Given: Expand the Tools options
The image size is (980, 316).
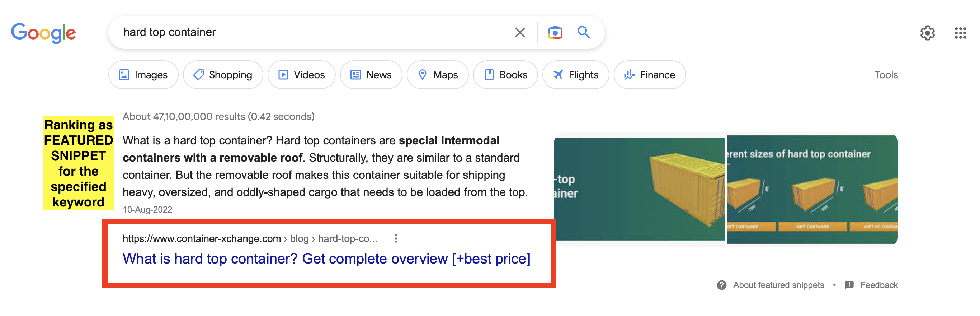Looking at the screenshot, I should 886,75.
